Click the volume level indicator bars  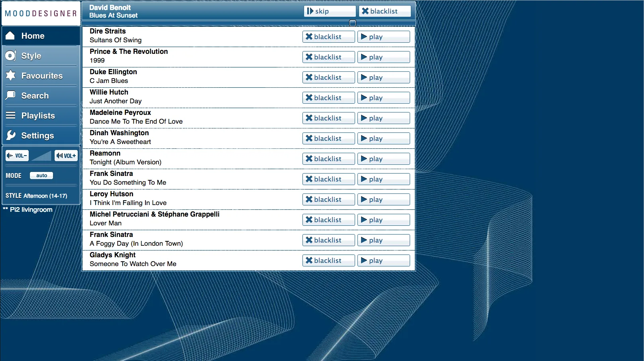click(x=41, y=156)
